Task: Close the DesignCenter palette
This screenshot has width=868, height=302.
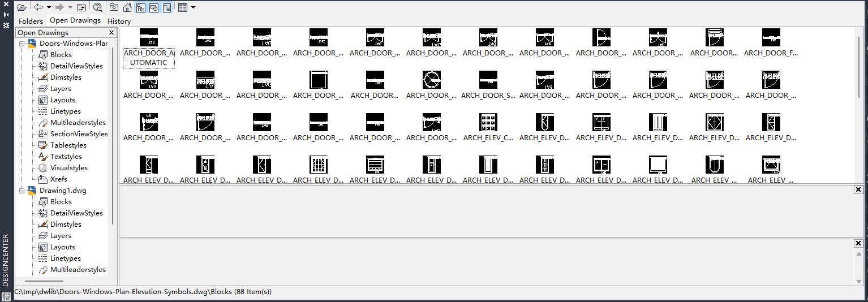Action: point(6,4)
